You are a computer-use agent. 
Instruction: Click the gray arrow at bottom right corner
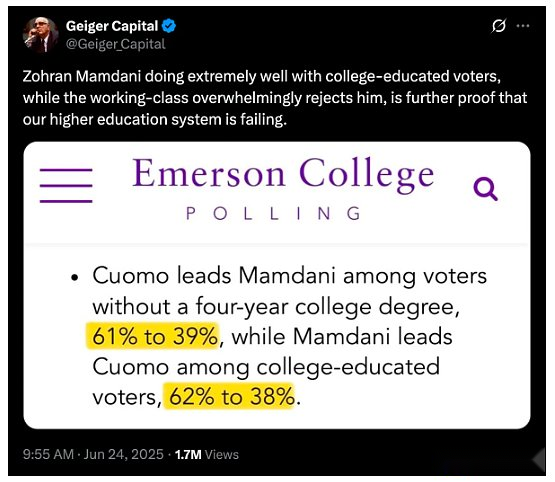539,459
